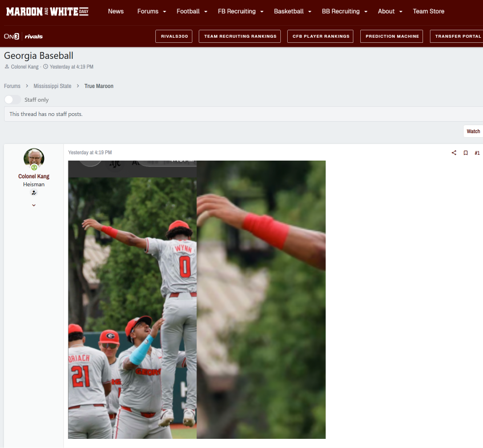Viewport: 483px width, 448px height.
Task: Open CFB Player Rankings button
Action: tap(320, 37)
